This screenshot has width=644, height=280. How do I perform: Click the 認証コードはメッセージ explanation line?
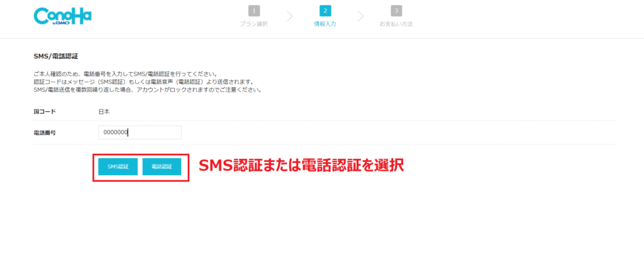pyautogui.click(x=144, y=82)
